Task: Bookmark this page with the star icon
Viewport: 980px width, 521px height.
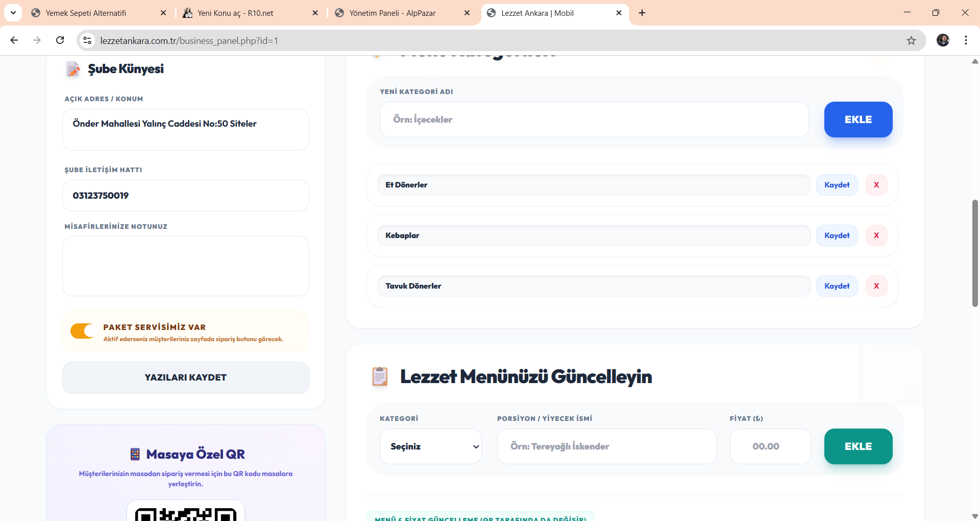Action: coord(911,40)
